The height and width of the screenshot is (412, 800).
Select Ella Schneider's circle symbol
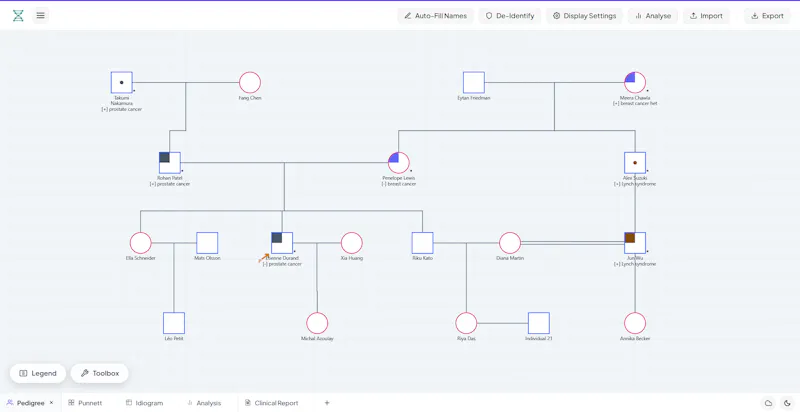click(140, 243)
